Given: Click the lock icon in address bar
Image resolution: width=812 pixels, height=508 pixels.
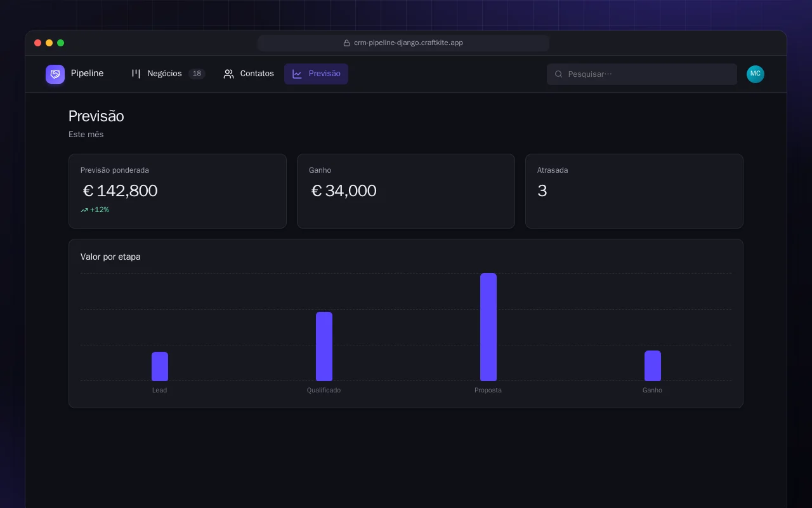Looking at the screenshot, I should (346, 43).
